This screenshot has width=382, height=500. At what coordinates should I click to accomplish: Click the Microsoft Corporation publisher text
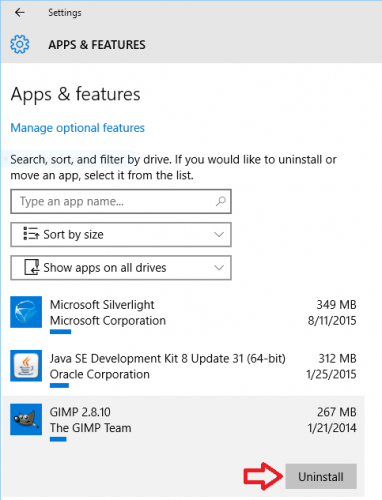tap(108, 321)
